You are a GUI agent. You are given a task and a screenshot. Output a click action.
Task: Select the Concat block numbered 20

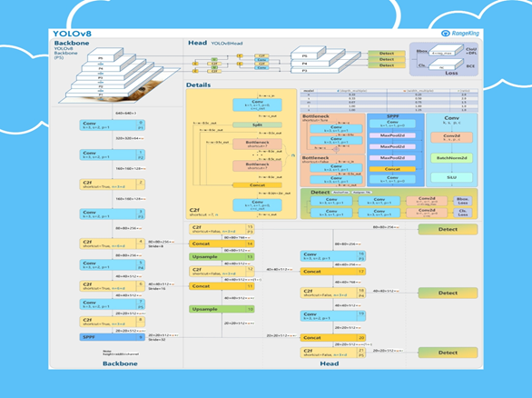(333, 337)
